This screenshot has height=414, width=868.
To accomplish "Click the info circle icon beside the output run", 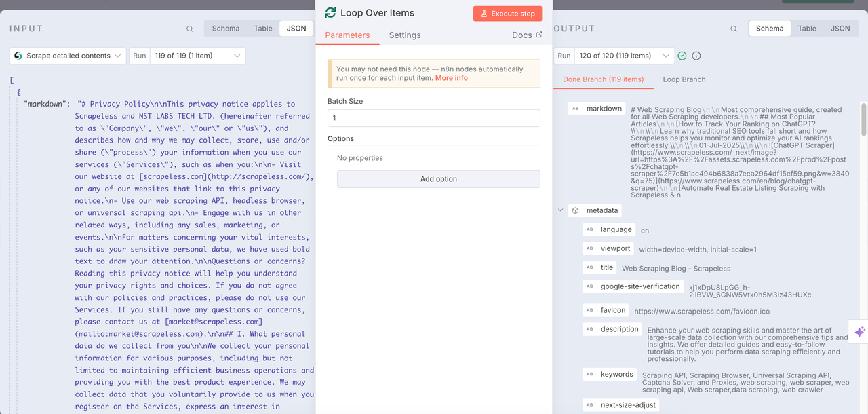I will 696,56.
